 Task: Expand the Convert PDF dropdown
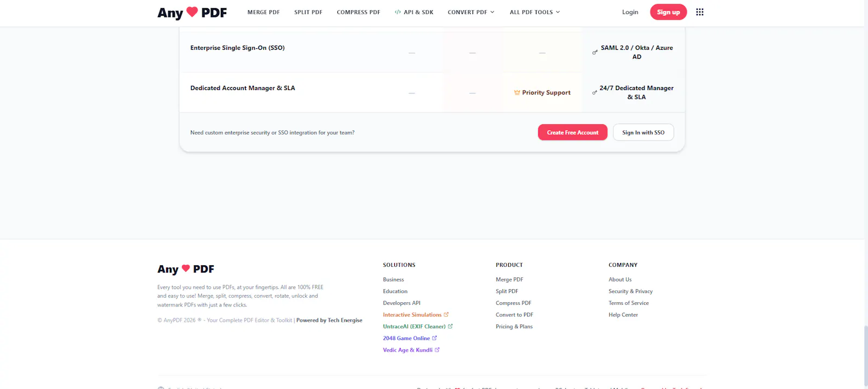click(471, 12)
